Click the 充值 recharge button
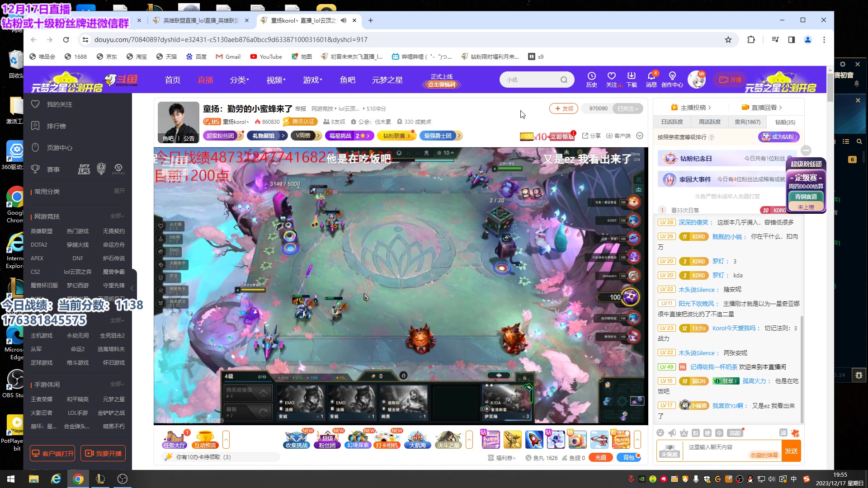Screen dimensions: 868x488 click(600, 457)
